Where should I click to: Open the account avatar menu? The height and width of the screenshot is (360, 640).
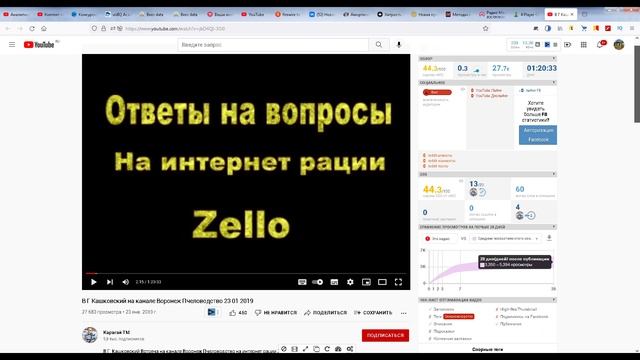[x=619, y=44]
